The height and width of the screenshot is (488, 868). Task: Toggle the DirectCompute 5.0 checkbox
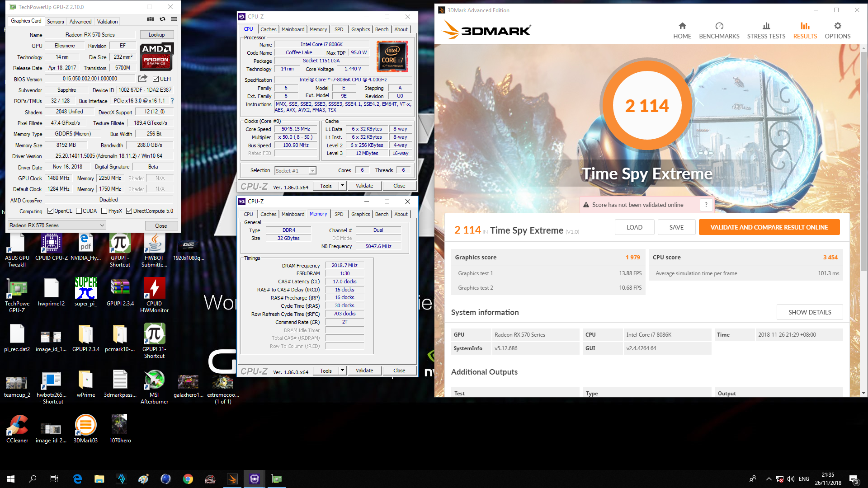pos(129,211)
